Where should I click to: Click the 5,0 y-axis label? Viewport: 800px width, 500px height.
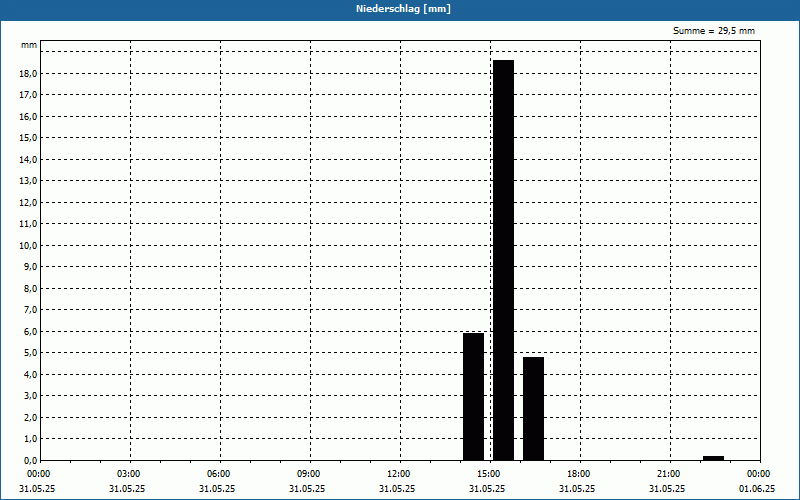30,353
